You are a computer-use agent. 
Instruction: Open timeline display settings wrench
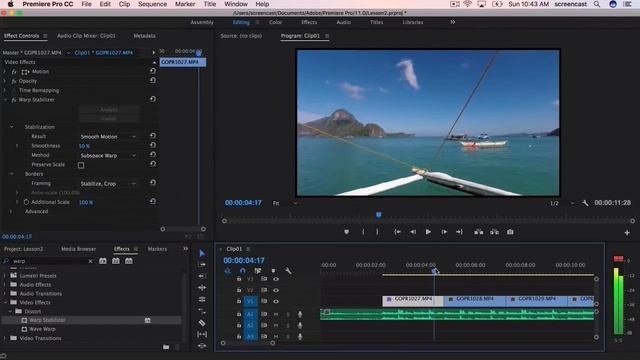click(288, 271)
